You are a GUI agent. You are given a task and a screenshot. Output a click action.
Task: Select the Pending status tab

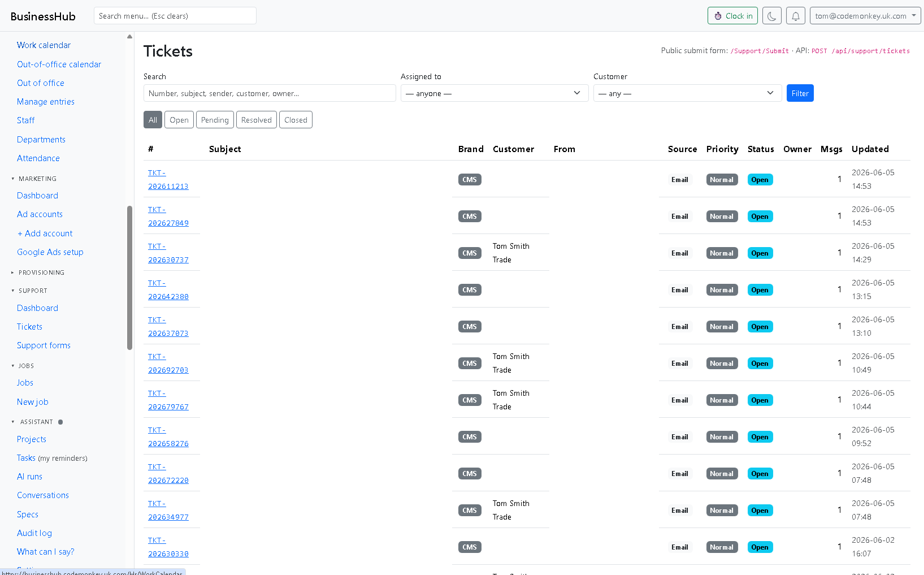click(215, 120)
